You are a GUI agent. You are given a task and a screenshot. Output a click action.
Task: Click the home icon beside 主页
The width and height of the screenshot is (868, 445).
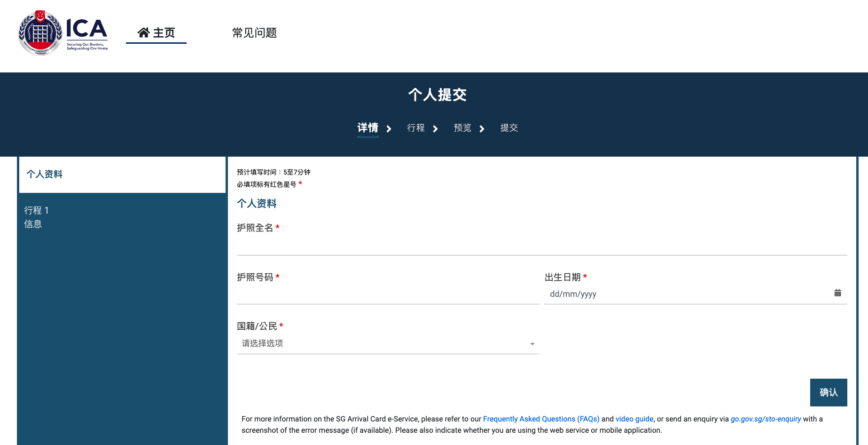143,32
